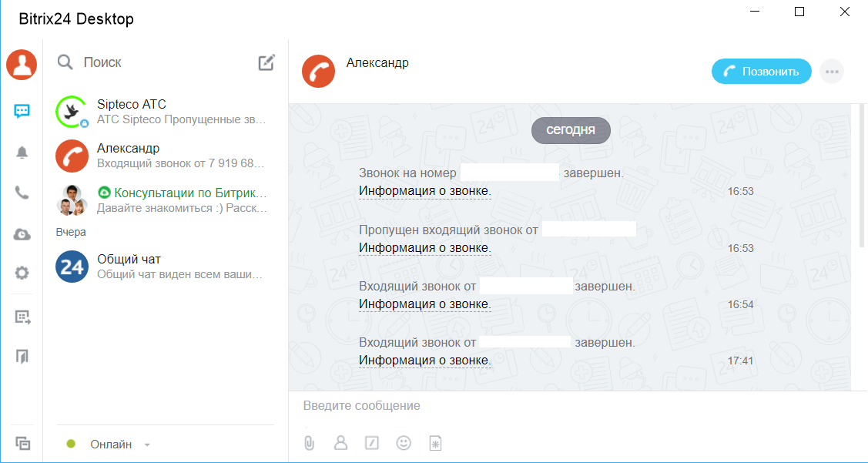Image resolution: width=868 pixels, height=463 pixels.
Task: Click the Александр name in chat header
Action: click(x=377, y=62)
